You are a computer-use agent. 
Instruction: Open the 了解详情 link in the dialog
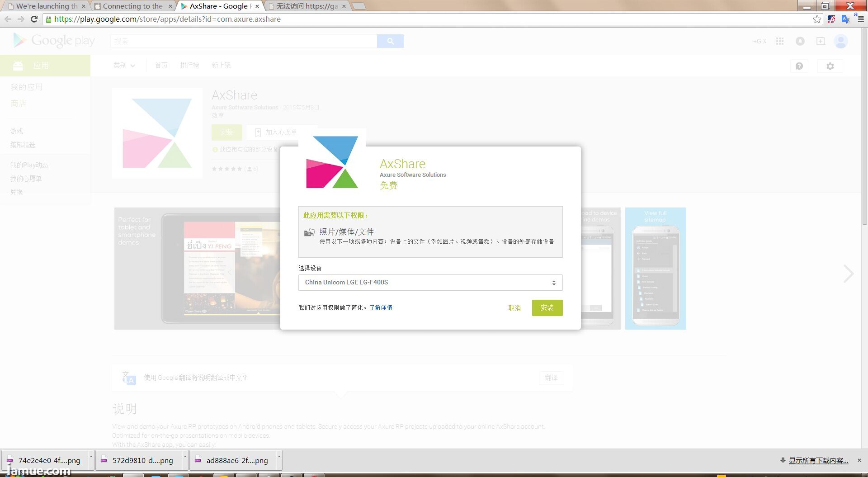(381, 307)
